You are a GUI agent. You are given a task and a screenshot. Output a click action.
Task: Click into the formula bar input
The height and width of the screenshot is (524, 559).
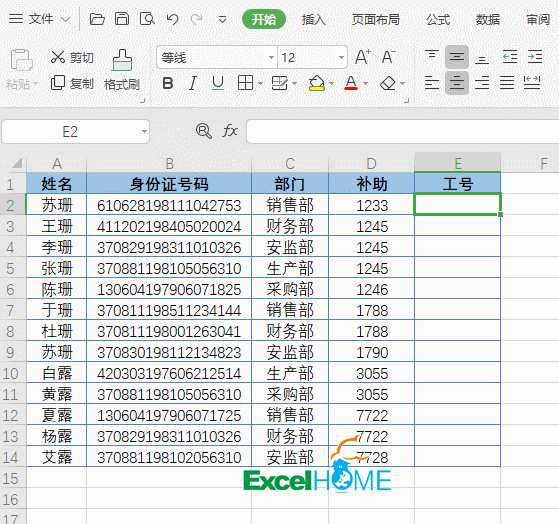[403, 131]
